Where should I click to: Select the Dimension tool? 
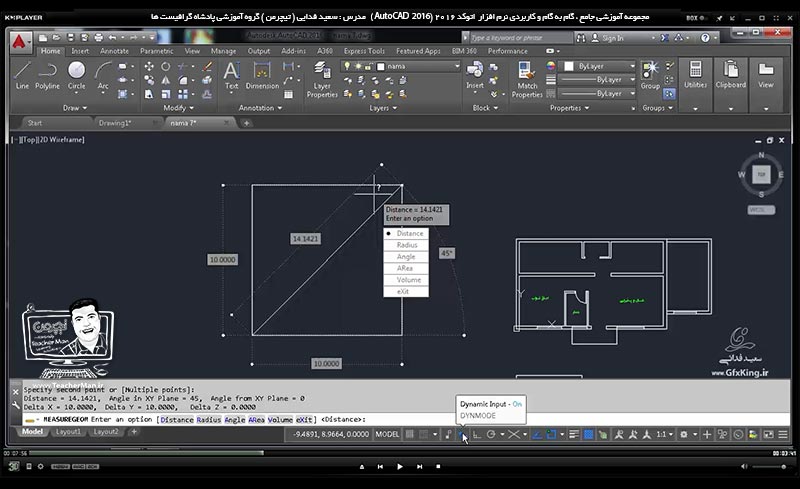[262, 75]
